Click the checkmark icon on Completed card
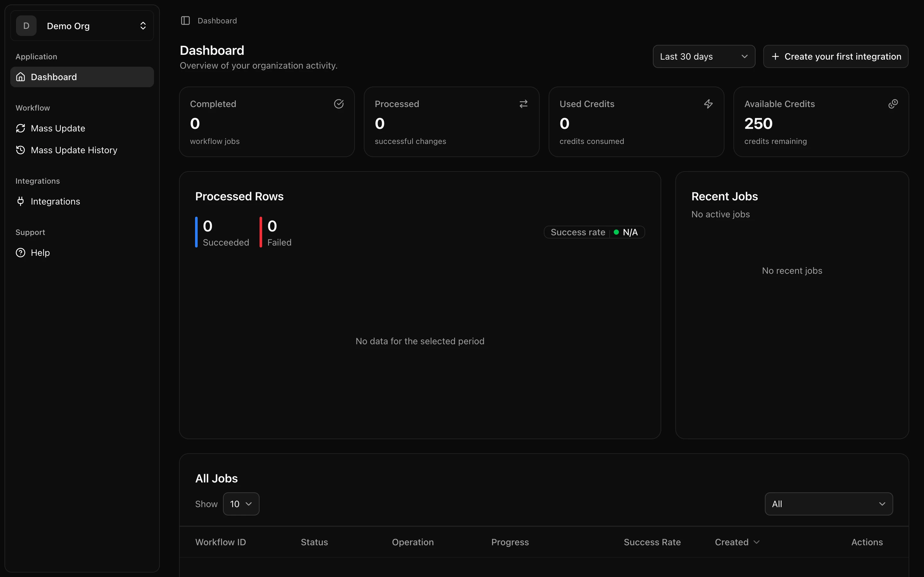The image size is (924, 577). tap(339, 104)
